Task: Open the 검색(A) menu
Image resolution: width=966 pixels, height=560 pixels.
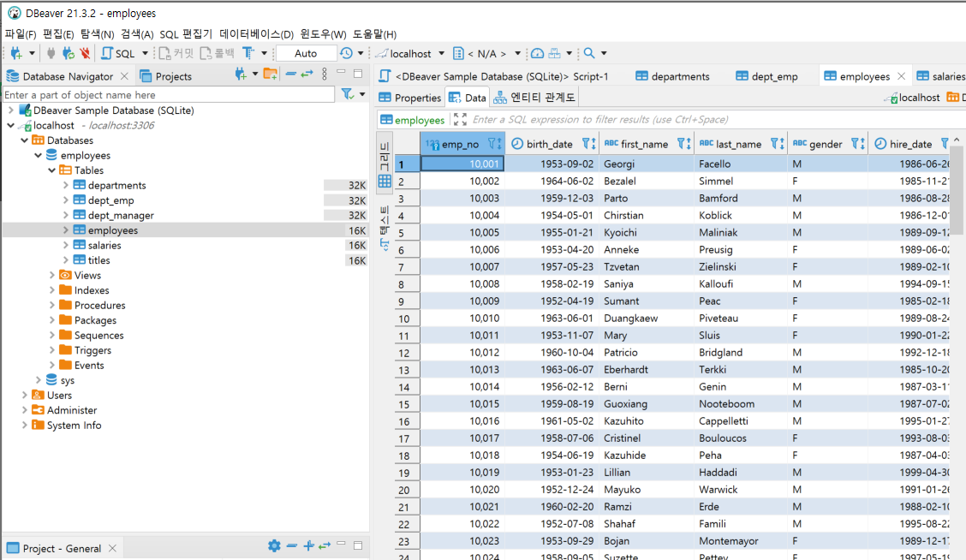Action: pos(137,34)
